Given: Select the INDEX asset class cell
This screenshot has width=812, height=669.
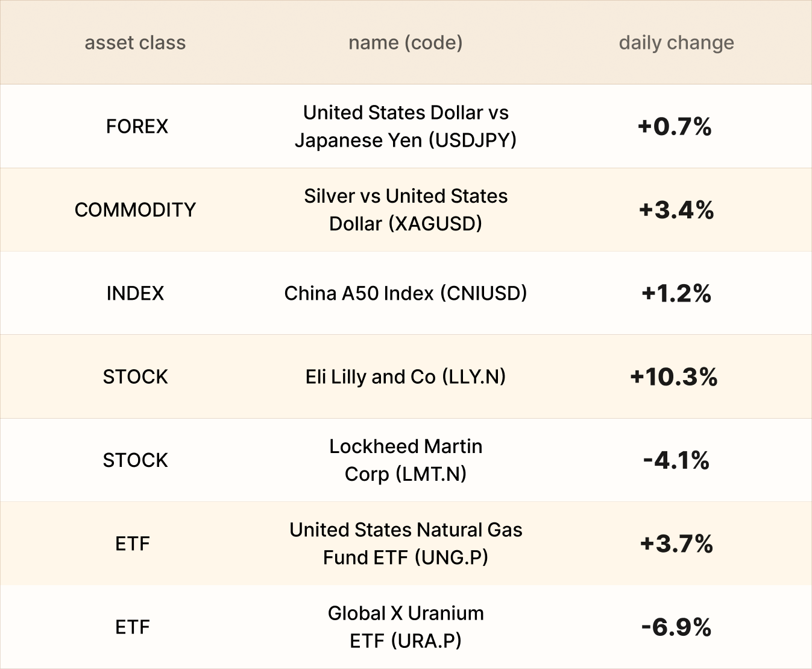Looking at the screenshot, I should 135,293.
